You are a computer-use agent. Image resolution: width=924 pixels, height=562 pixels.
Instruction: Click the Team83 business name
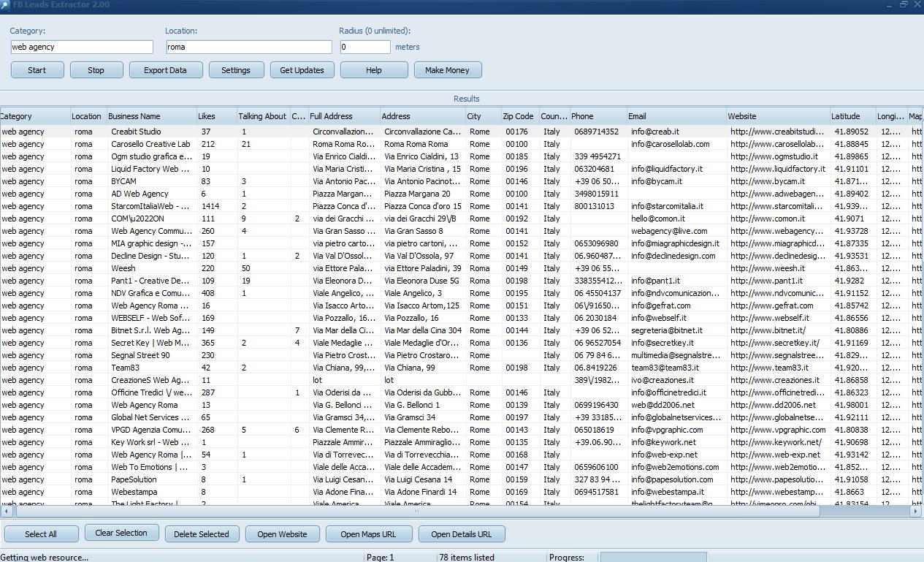(125, 368)
